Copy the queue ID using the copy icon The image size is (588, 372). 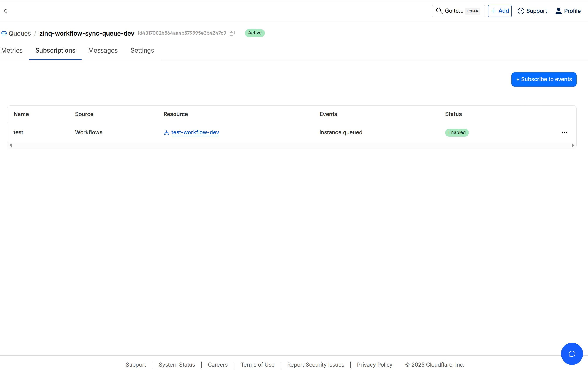pos(232,33)
